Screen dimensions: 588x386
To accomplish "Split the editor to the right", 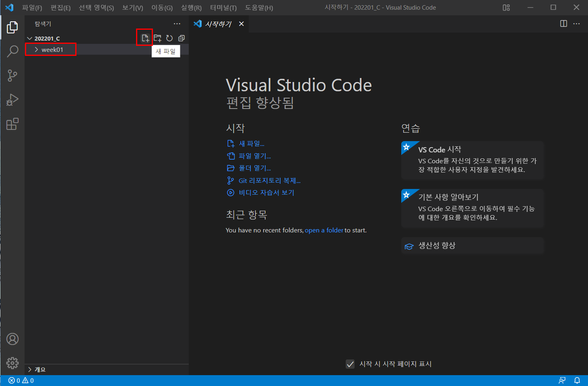I will pyautogui.click(x=563, y=24).
